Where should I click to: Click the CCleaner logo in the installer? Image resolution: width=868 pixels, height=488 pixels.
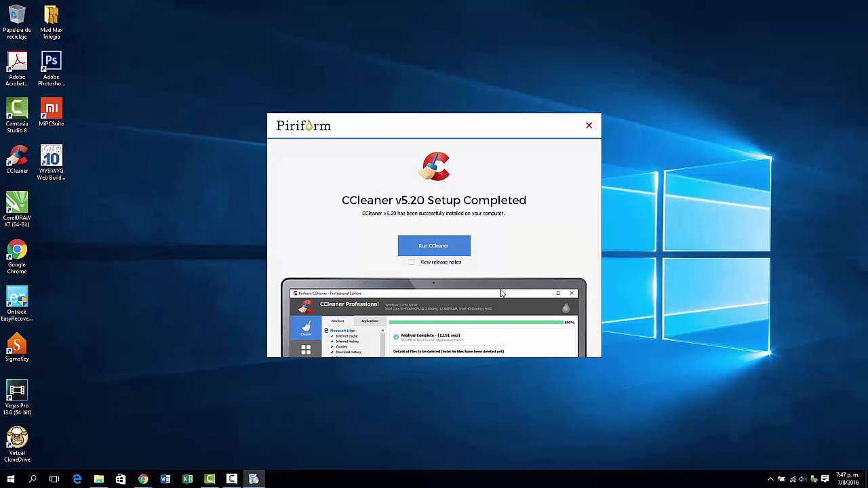(434, 166)
